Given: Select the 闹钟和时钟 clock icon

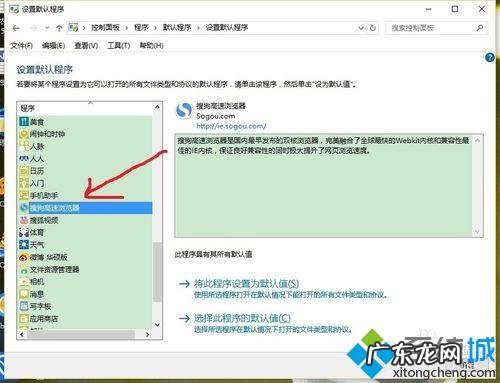Looking at the screenshot, I should coord(24,134).
